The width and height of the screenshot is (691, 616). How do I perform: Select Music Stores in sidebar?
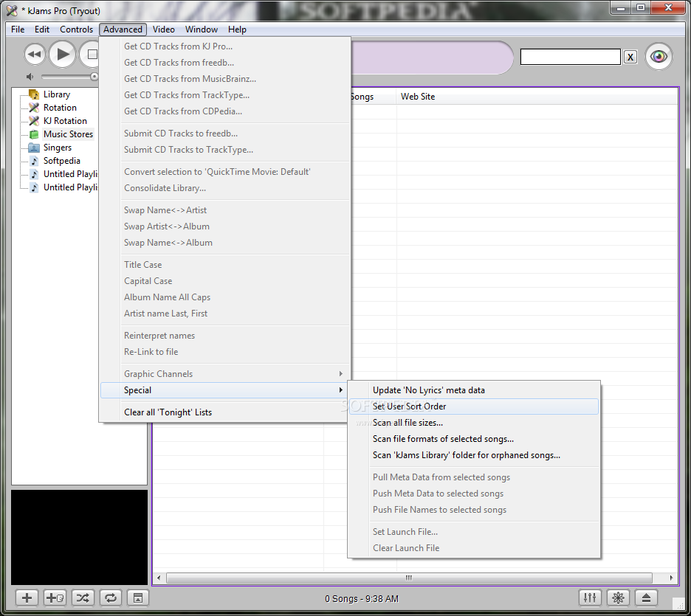[69, 134]
